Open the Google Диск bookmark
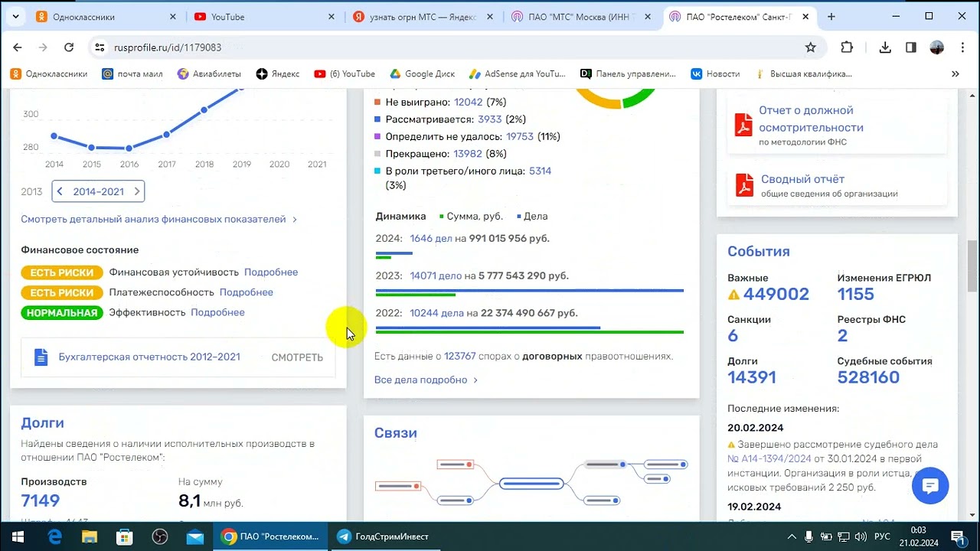 [x=422, y=74]
